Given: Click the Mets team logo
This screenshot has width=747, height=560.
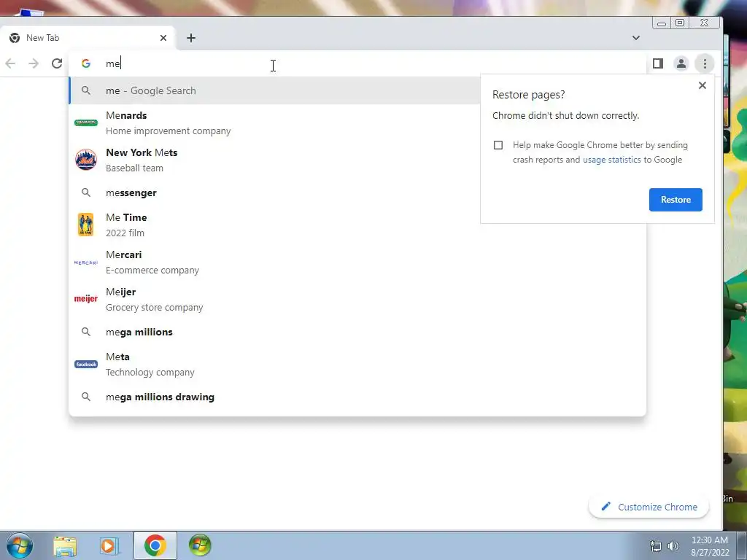Looking at the screenshot, I should tap(86, 160).
